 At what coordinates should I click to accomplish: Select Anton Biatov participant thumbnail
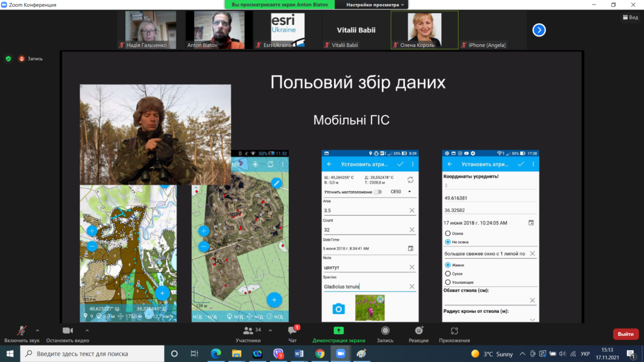coord(219,30)
